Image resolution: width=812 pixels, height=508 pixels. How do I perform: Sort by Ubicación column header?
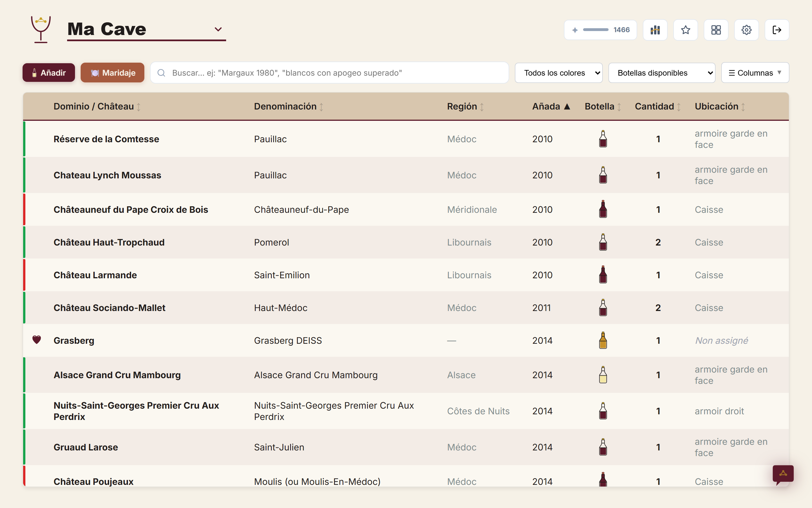point(720,106)
